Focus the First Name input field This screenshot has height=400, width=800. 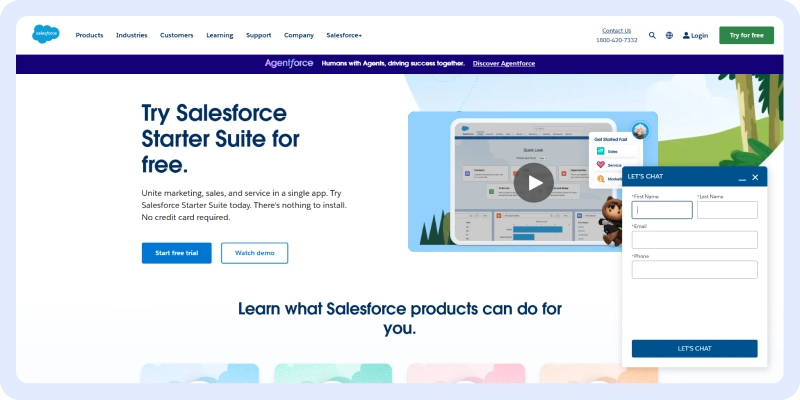(662, 210)
